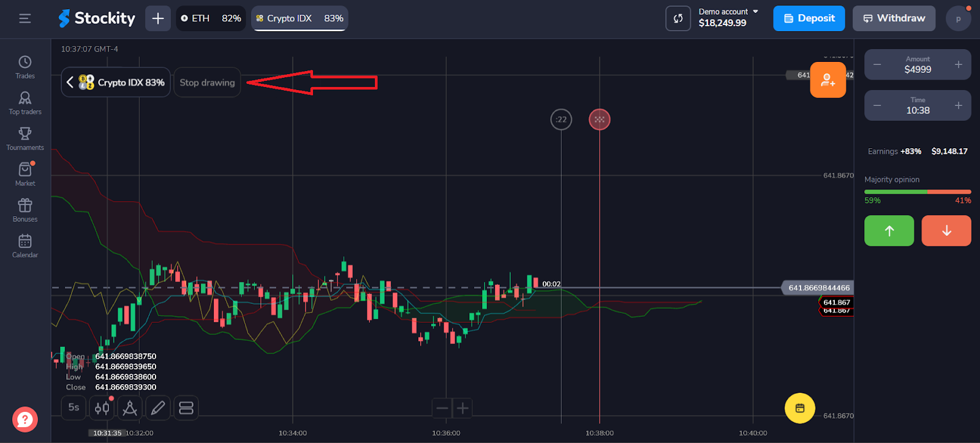
Task: Expand the Crypto IDX 83% asset selector
Action: pyautogui.click(x=116, y=82)
